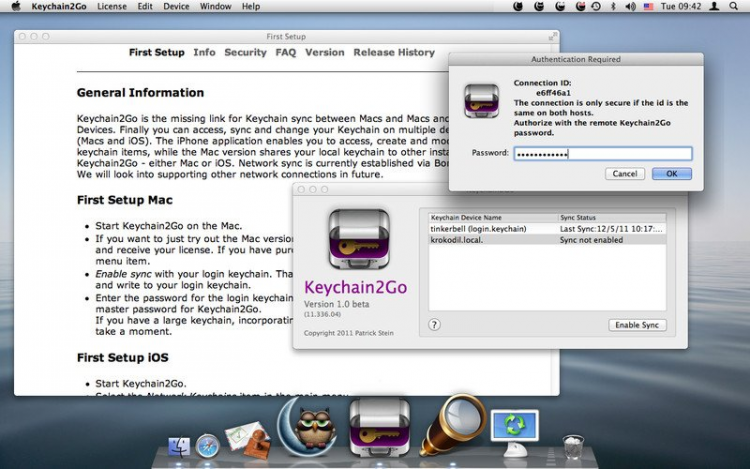
Task: Open help with the question mark button
Action: [434, 325]
